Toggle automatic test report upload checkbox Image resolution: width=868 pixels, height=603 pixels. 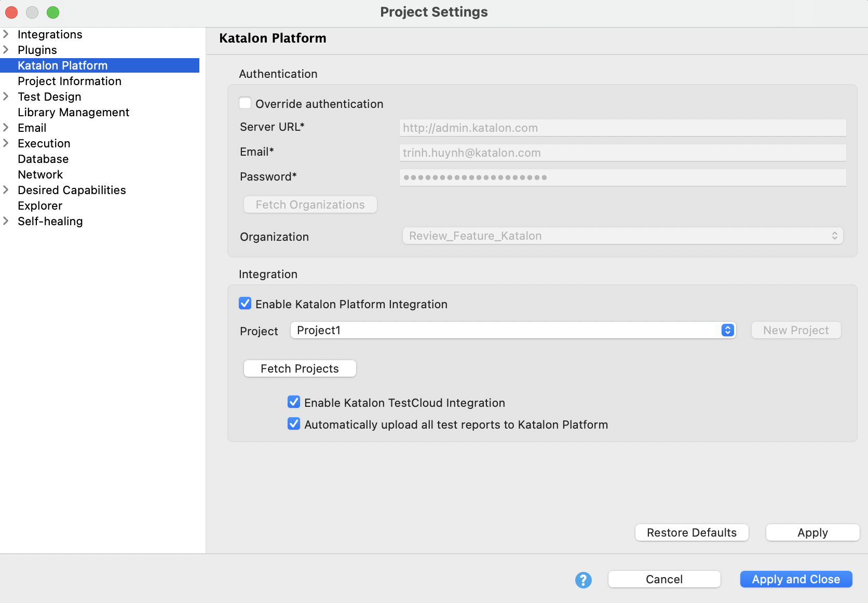(x=294, y=423)
